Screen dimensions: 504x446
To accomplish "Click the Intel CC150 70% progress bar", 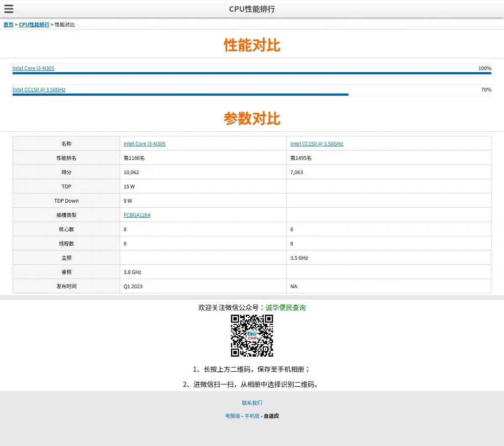I will pyautogui.click(x=181, y=95).
